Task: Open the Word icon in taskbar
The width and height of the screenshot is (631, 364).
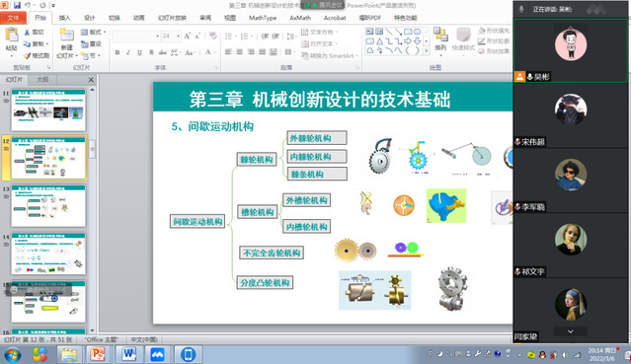Action: coord(128,354)
